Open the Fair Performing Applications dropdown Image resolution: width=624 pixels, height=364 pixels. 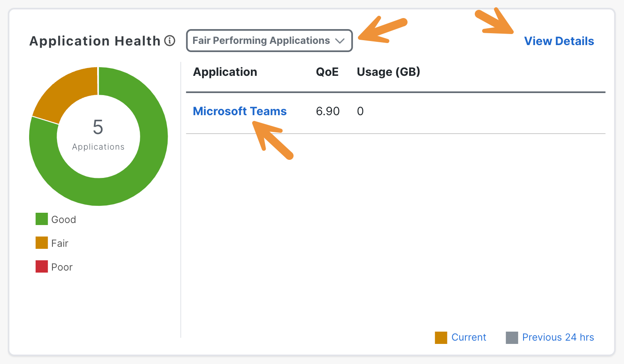click(x=269, y=41)
